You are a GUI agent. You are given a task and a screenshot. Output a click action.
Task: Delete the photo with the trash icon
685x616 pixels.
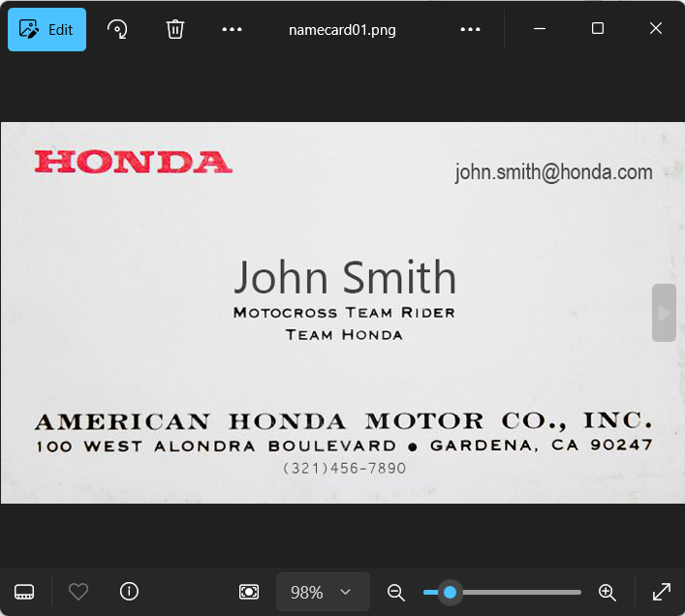coord(175,30)
